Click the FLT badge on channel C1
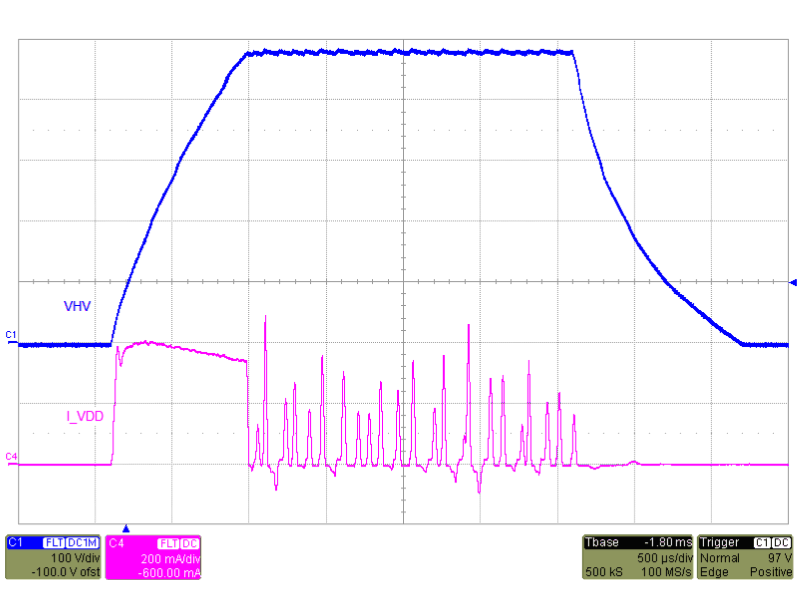800x600 pixels. 52,542
